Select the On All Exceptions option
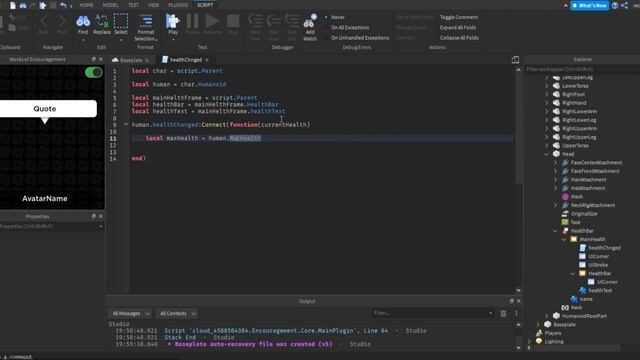This screenshot has height=360, width=640. pos(350,27)
